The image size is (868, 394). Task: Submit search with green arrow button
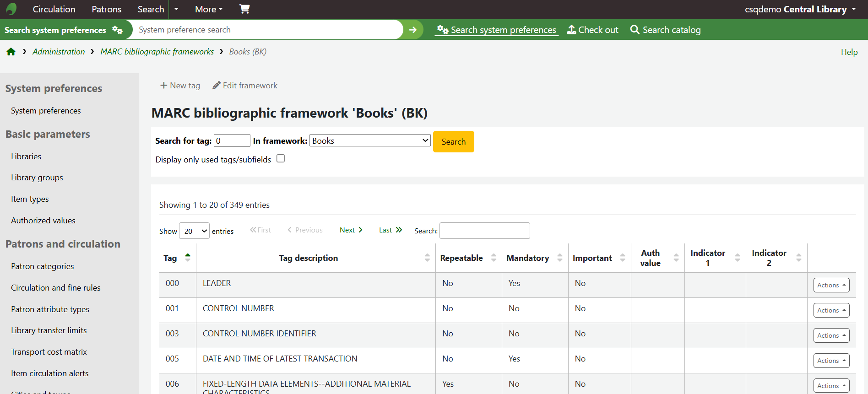coord(412,30)
